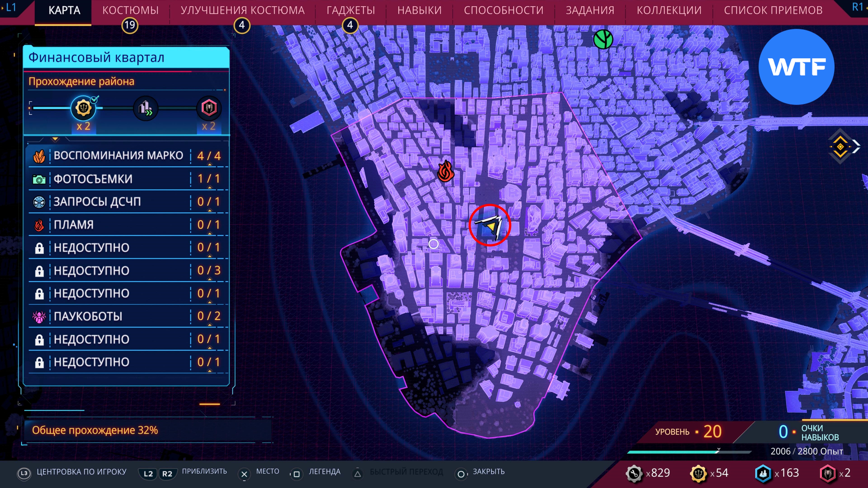Click ЗАКРЫТЬ to close the map
Viewport: 868px width, 488px height.
coord(488,472)
